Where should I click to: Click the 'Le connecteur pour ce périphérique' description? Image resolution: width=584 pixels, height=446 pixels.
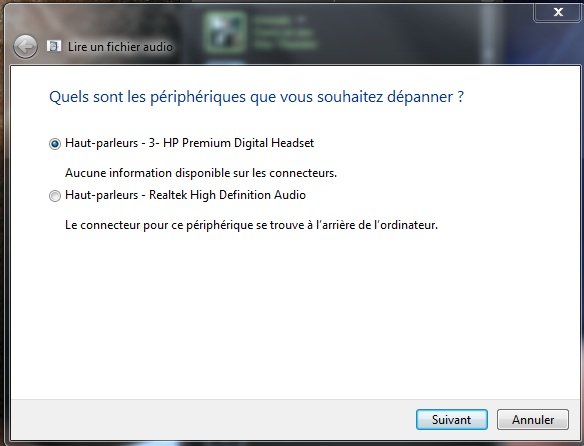pyautogui.click(x=251, y=225)
